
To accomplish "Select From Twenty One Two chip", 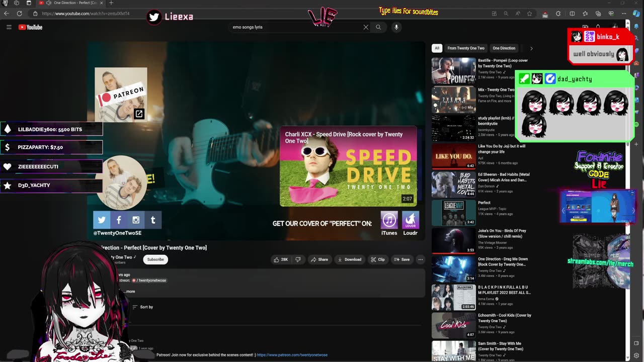I will pos(466,48).
